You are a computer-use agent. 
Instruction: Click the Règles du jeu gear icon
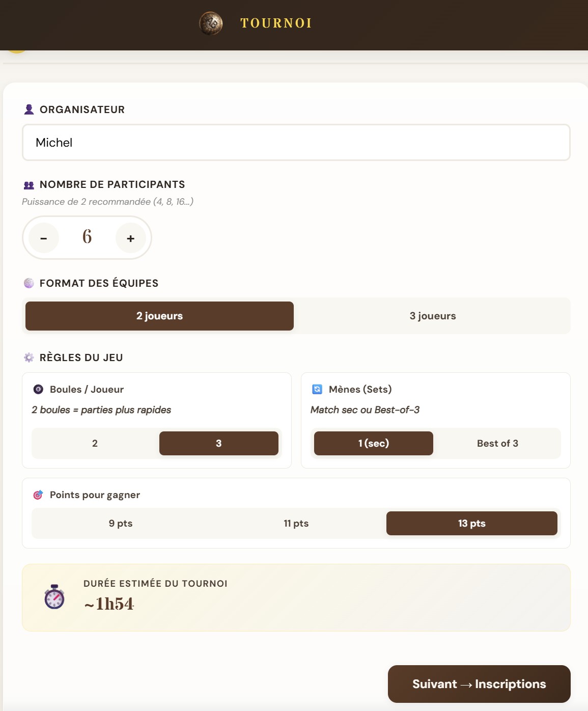coord(29,358)
